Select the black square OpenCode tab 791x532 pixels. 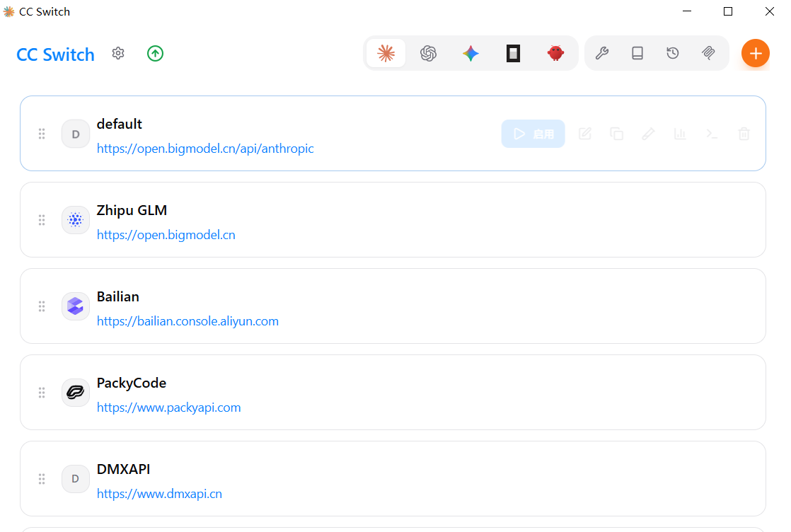[x=513, y=53]
